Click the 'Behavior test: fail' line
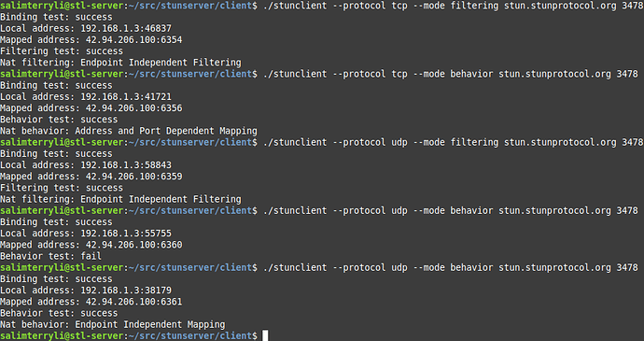This screenshot has height=341, width=644. click(51, 256)
